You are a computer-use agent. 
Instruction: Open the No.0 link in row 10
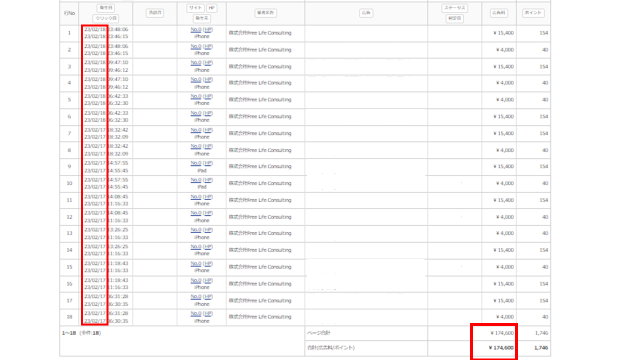click(x=196, y=180)
